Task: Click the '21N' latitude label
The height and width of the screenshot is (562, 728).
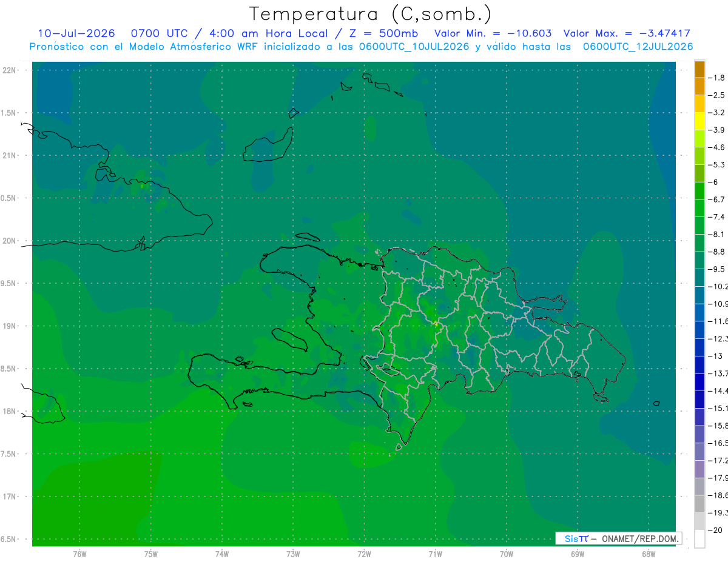Action: tap(10, 156)
